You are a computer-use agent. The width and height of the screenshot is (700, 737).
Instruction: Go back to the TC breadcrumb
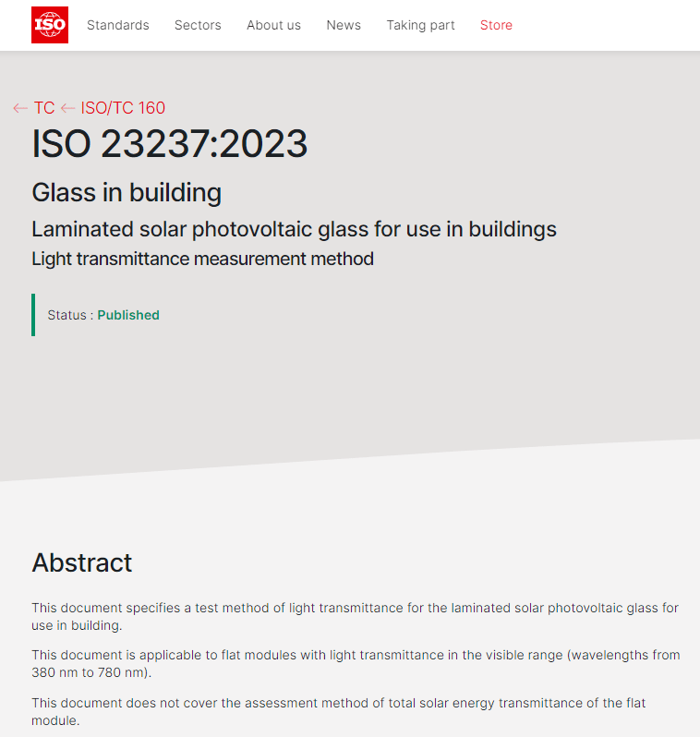coord(43,108)
